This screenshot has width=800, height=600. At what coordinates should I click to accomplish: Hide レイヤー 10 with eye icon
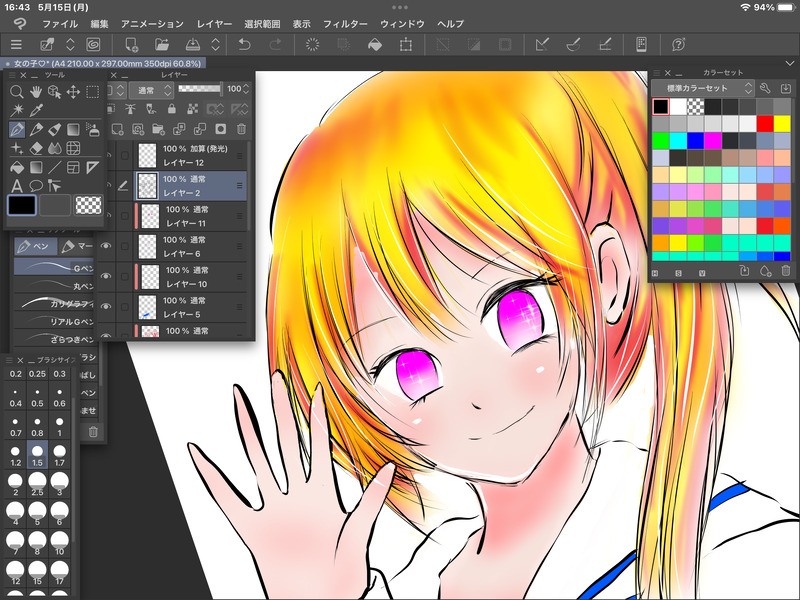tap(106, 276)
